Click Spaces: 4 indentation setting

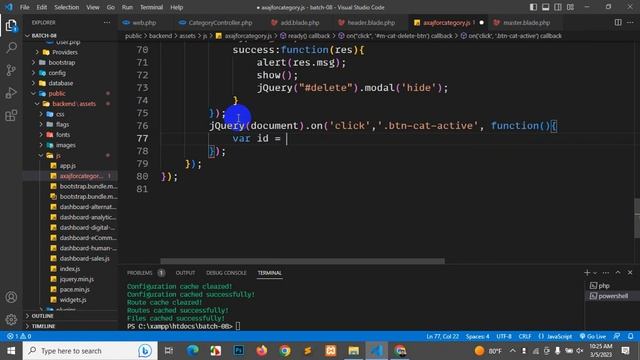point(478,336)
